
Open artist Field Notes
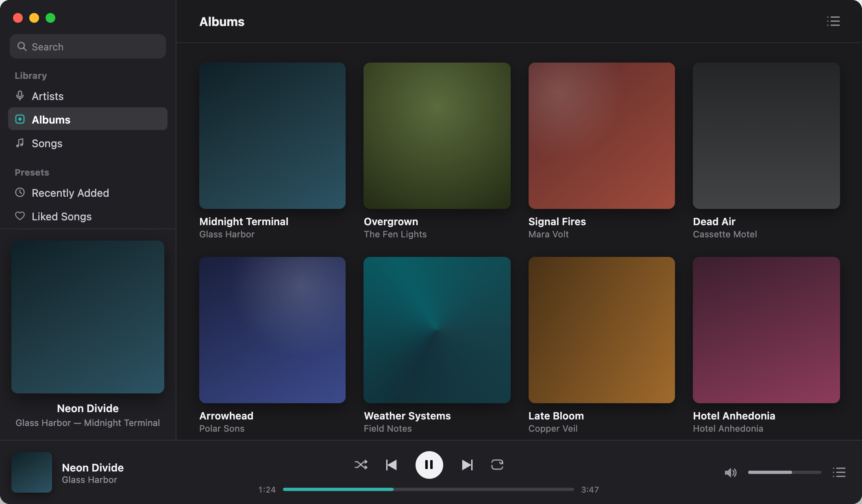click(x=387, y=428)
